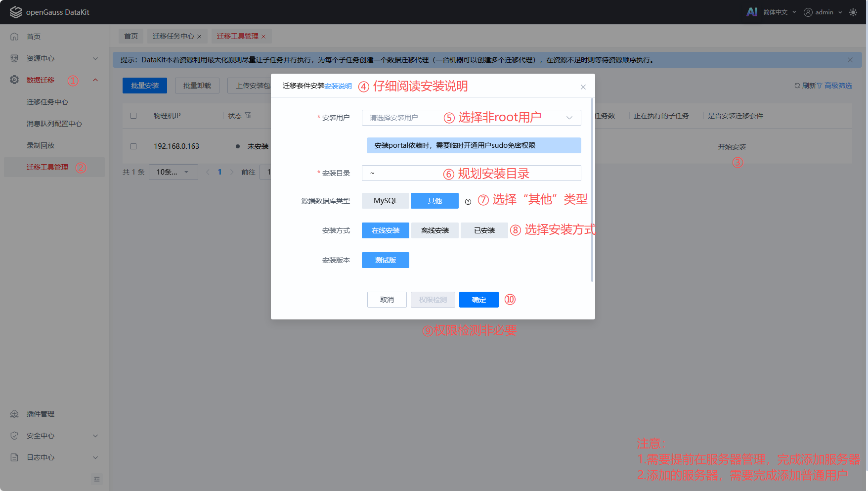Image resolution: width=868 pixels, height=491 pixels.
Task: Click the 刷新 refresh icon
Action: click(797, 86)
